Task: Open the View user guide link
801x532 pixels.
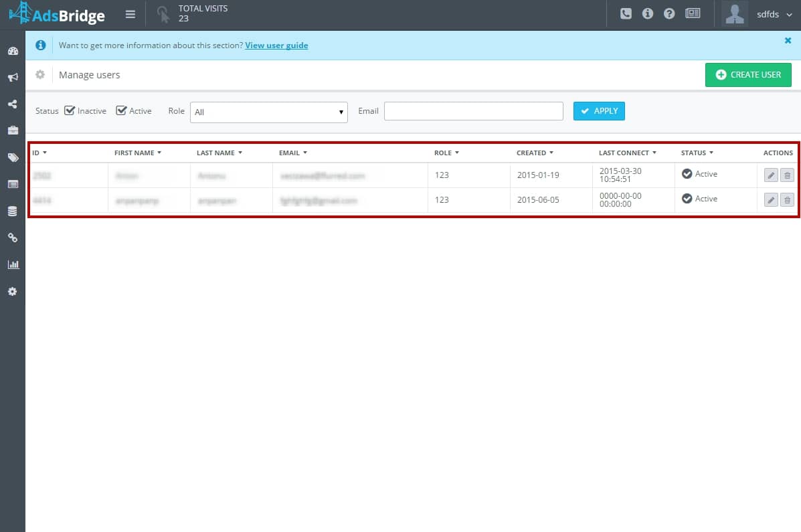Action: [x=276, y=46]
